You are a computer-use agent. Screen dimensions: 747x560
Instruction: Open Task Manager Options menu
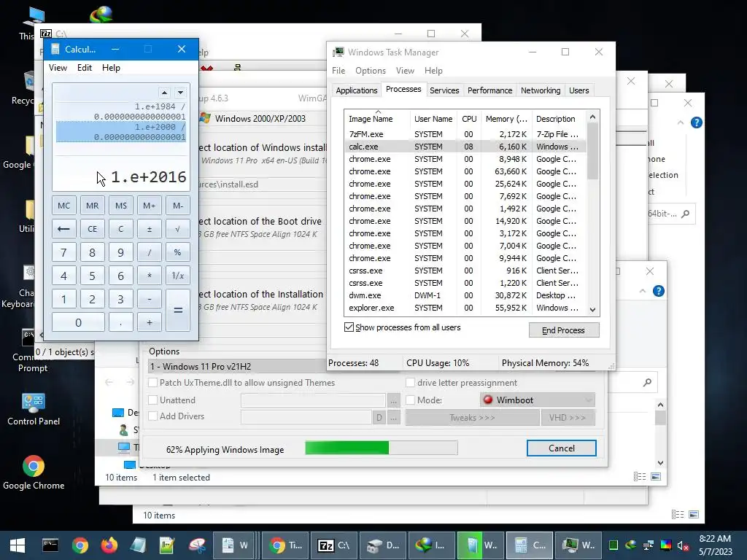[x=370, y=71]
